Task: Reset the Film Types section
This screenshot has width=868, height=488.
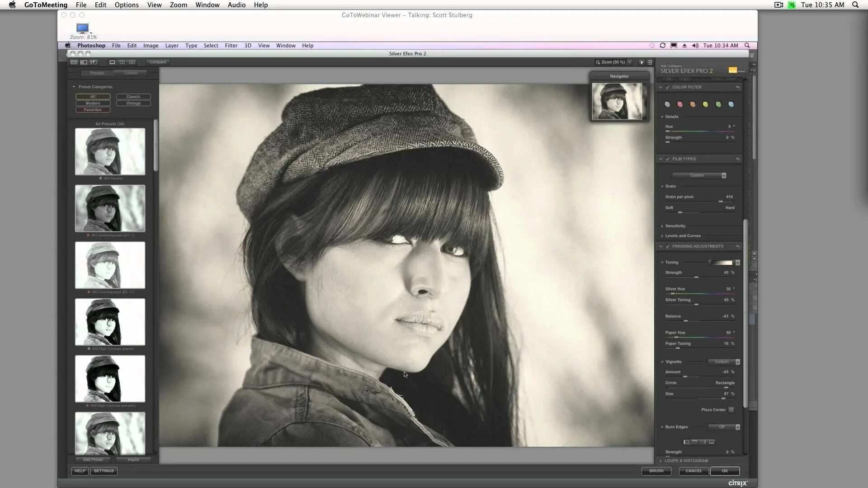Action: pos(738,159)
